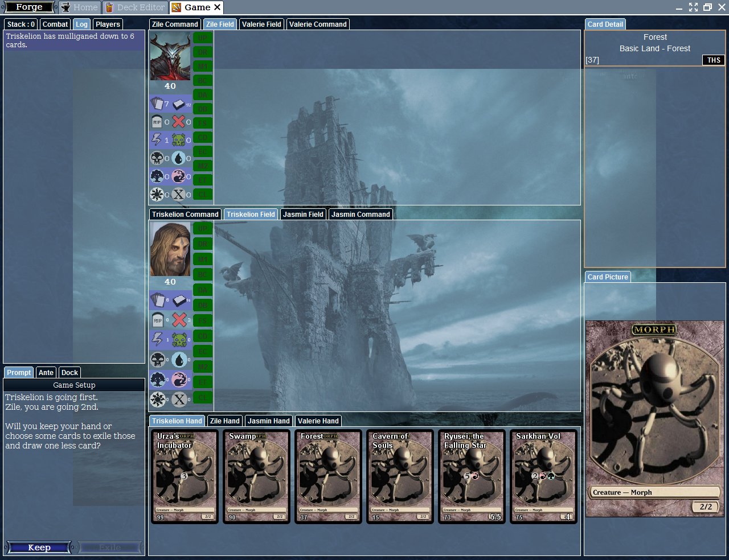Viewport: 729px width, 560px height.
Task: Open Triskelion's hand cards icon
Action: coord(158,300)
